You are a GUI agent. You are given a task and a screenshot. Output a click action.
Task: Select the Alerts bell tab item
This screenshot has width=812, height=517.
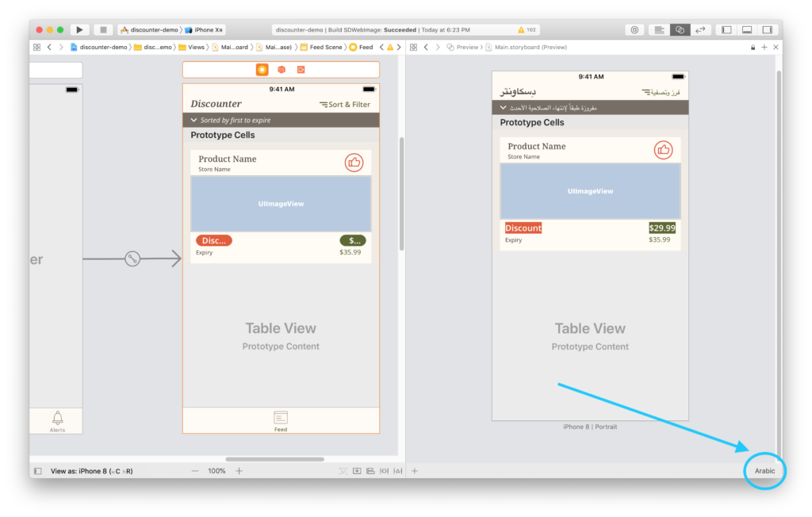pos(57,422)
